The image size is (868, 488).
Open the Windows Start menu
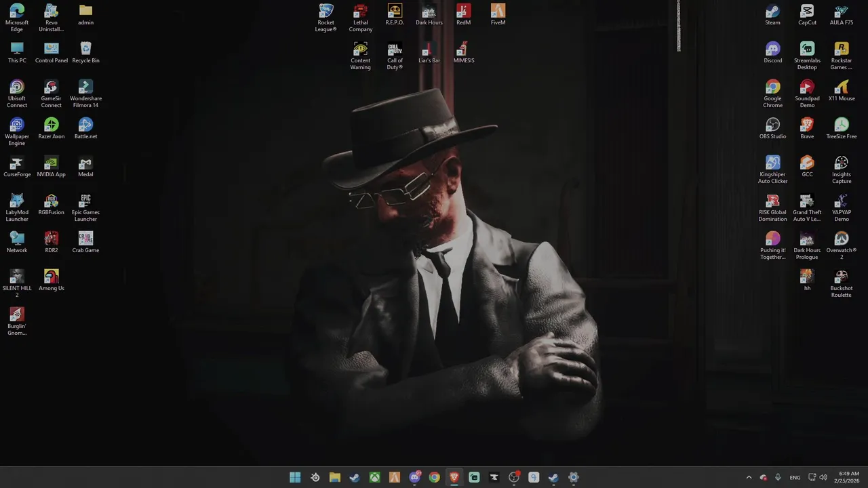click(x=295, y=477)
